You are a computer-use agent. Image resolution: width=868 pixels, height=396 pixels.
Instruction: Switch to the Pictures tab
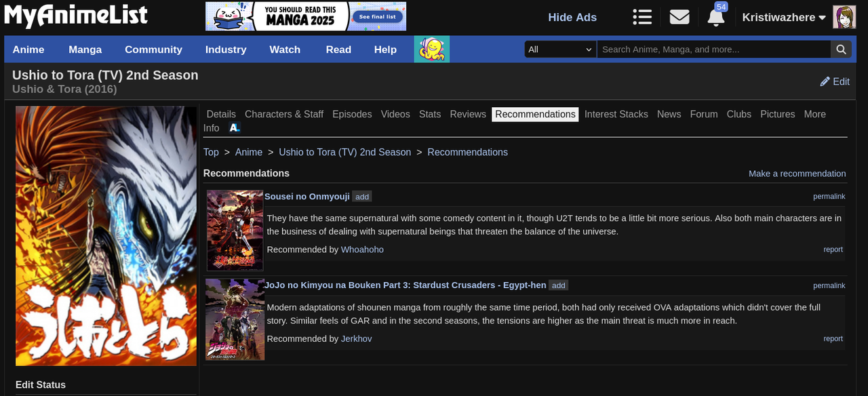(x=778, y=115)
